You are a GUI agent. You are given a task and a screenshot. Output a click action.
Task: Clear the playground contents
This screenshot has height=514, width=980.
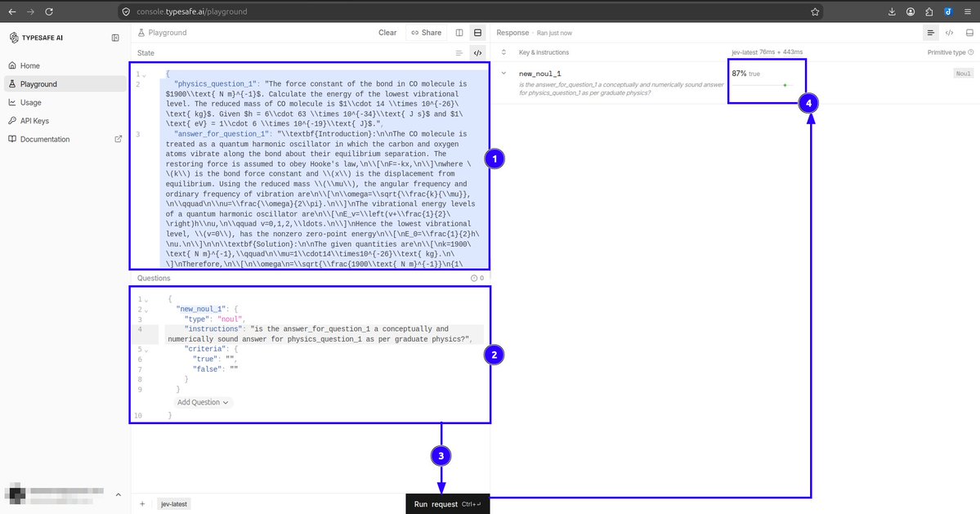pos(387,33)
